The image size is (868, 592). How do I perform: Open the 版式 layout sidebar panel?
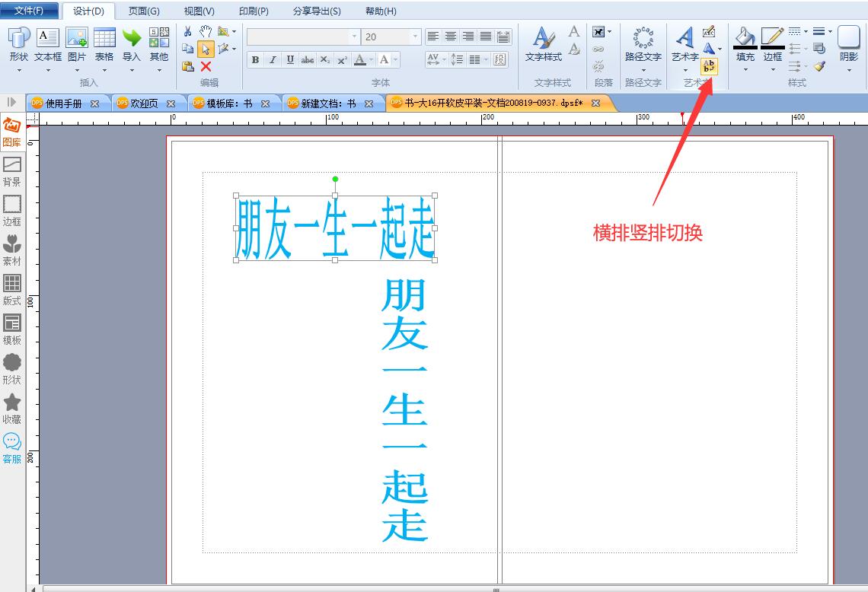11,290
